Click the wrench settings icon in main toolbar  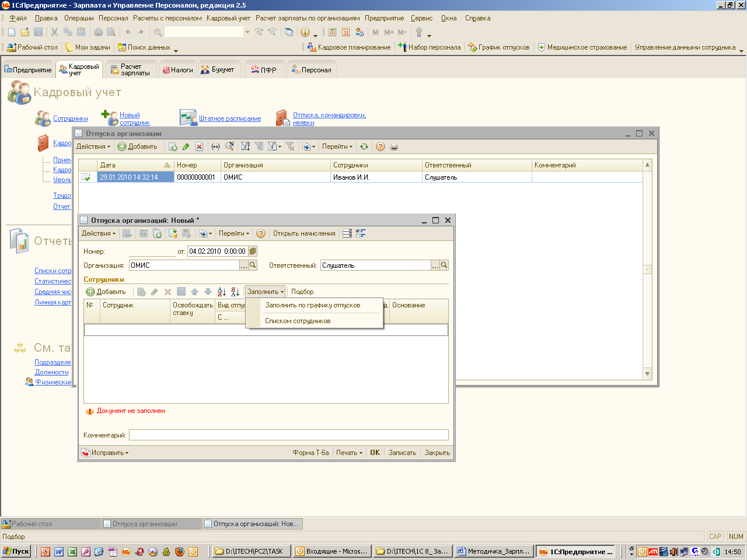(x=419, y=32)
